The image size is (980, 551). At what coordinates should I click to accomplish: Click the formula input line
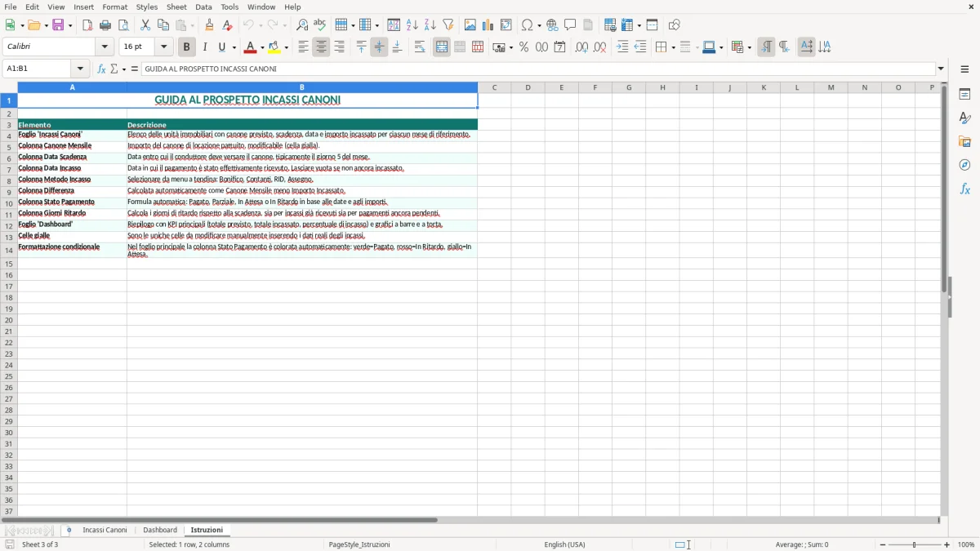pos(538,69)
